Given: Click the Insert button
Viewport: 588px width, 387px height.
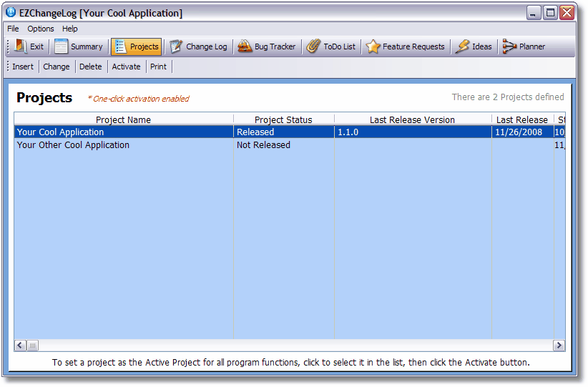Looking at the screenshot, I should coord(23,67).
